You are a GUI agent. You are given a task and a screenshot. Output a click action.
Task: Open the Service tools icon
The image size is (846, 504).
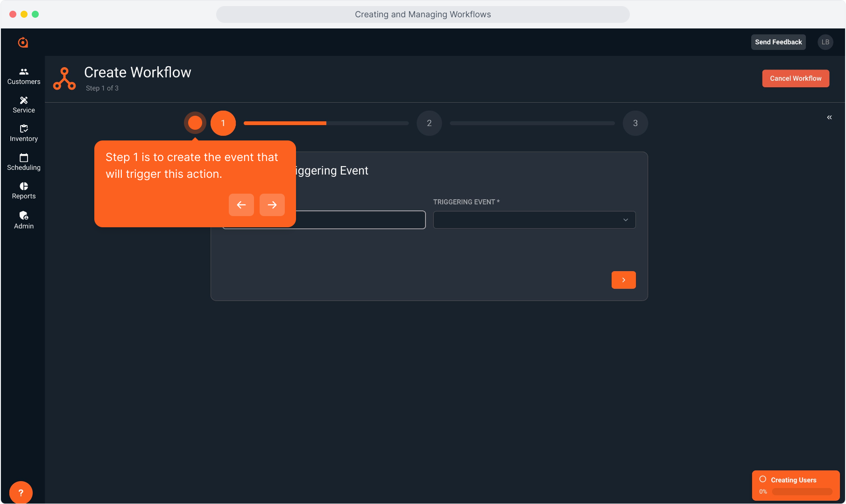(24, 100)
